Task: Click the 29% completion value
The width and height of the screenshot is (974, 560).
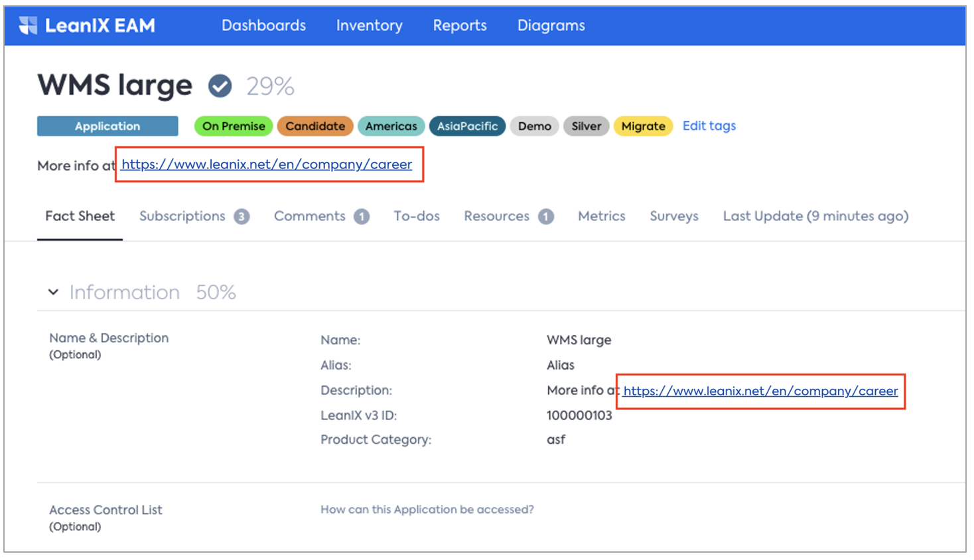Action: coord(270,86)
